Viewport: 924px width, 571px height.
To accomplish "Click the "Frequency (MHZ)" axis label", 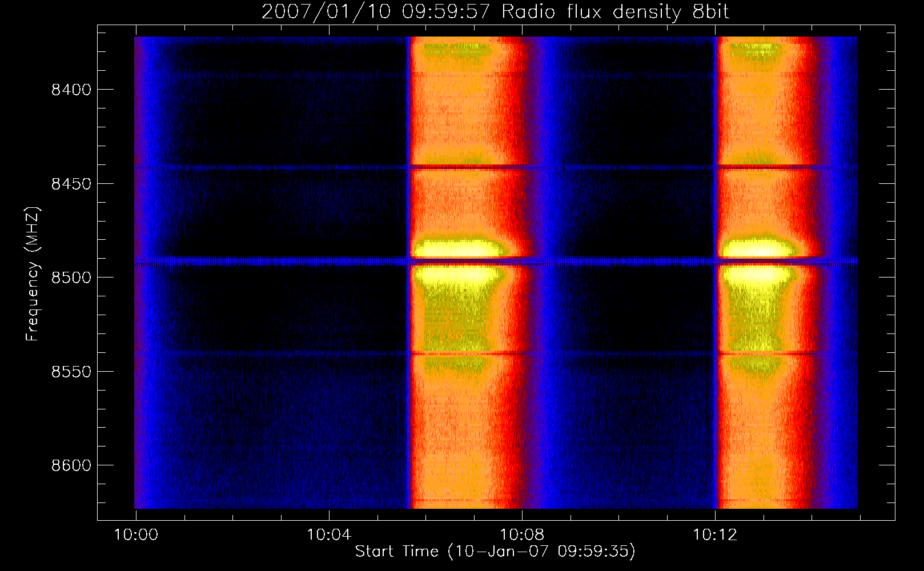I will point(33,274).
